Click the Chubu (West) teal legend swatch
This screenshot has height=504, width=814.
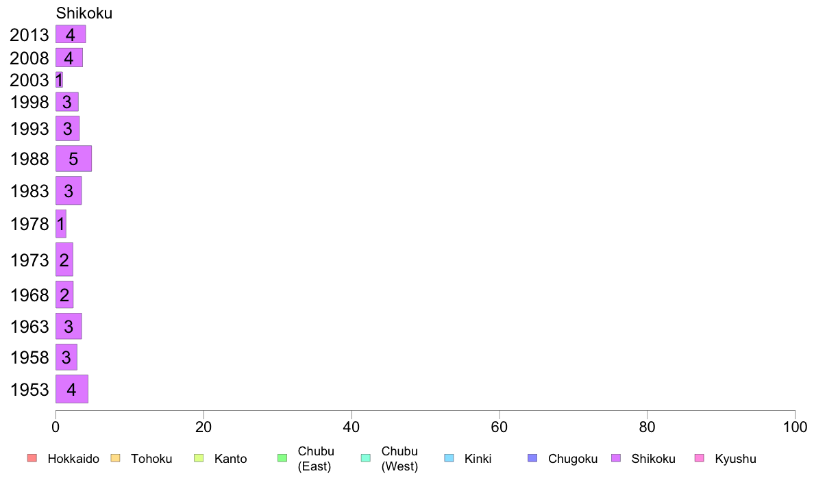coord(365,458)
